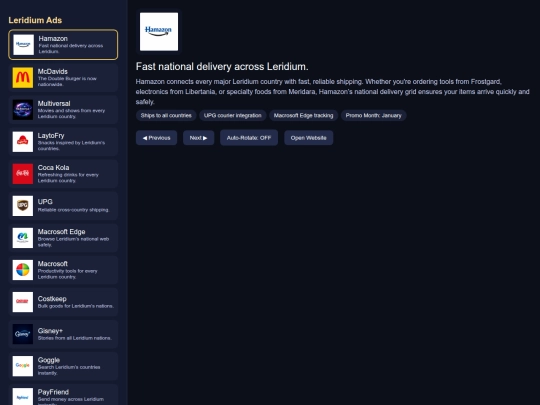Viewport: 540px width, 405px height.
Task: Click the 'Macrosoft Edge tracking' tag
Action: point(303,115)
